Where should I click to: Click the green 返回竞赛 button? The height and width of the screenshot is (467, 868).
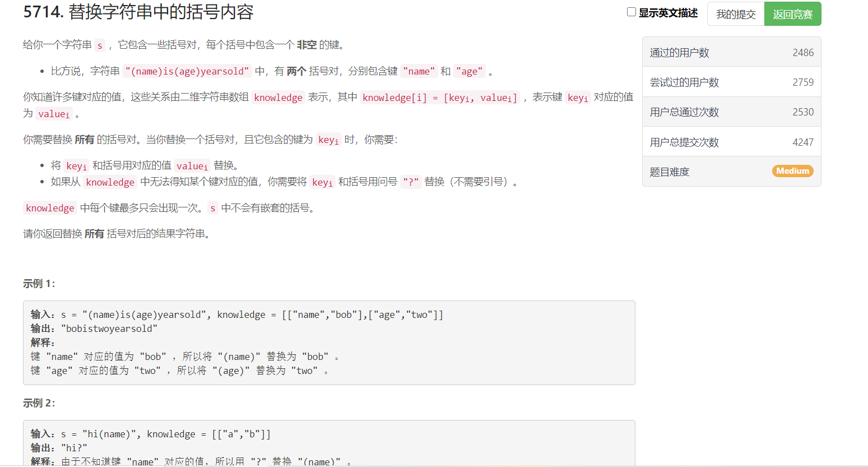(x=793, y=14)
